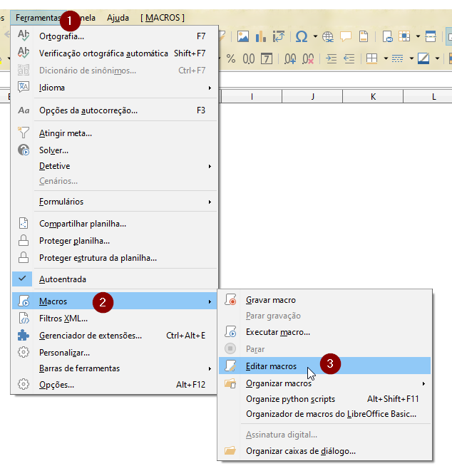
Task: Open the [ MACROS ] menu
Action: (163, 18)
